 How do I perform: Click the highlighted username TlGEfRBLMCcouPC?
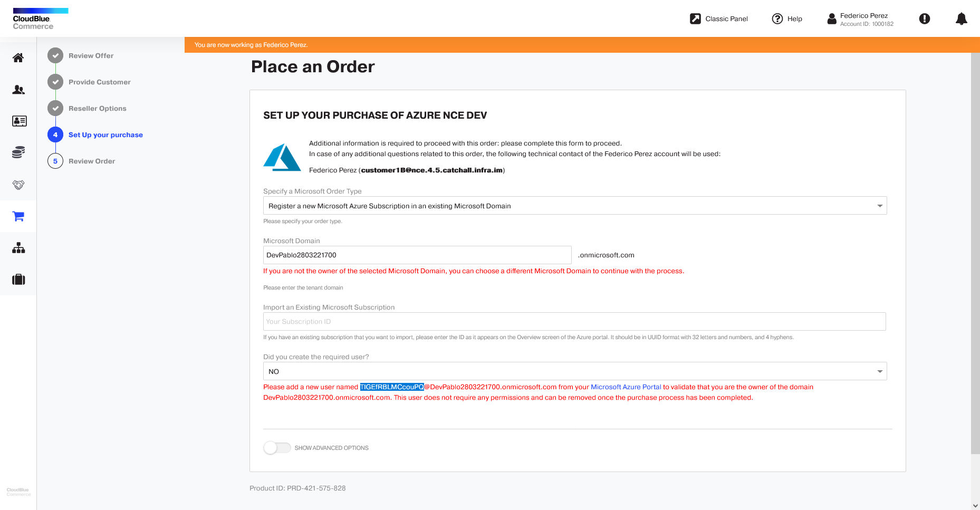(392, 387)
